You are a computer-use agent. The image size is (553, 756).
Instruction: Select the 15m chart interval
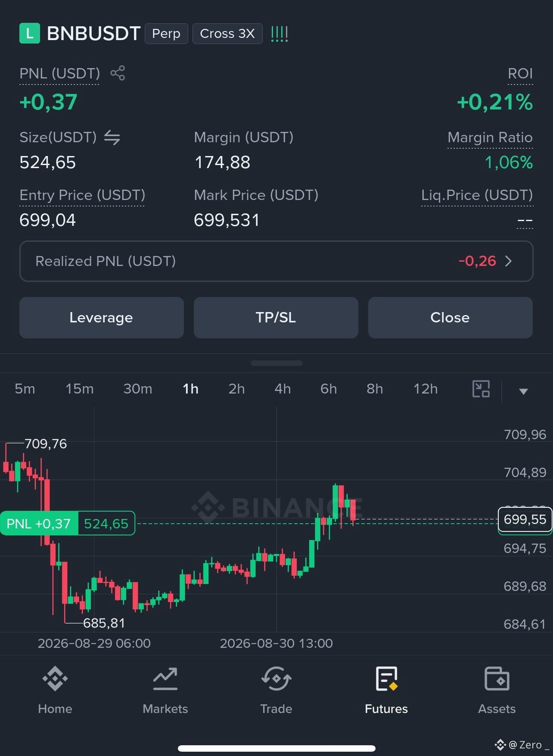[79, 389]
